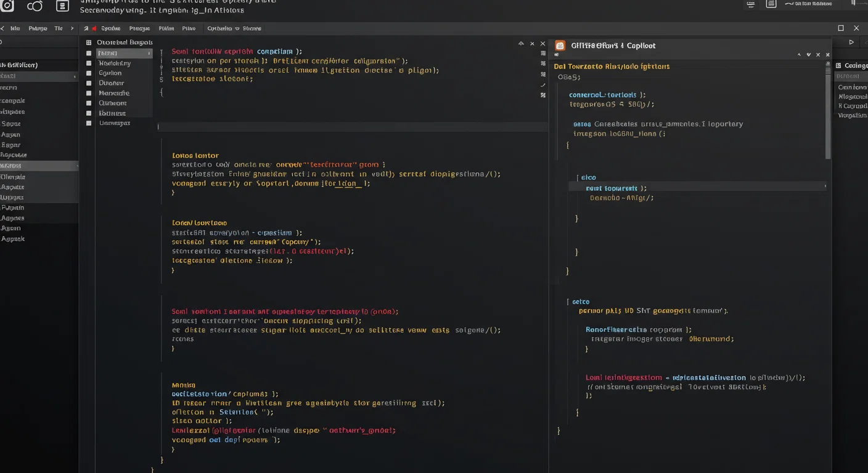Image resolution: width=868 pixels, height=473 pixels.
Task: Click the checklist panel header title
Action: click(x=125, y=42)
